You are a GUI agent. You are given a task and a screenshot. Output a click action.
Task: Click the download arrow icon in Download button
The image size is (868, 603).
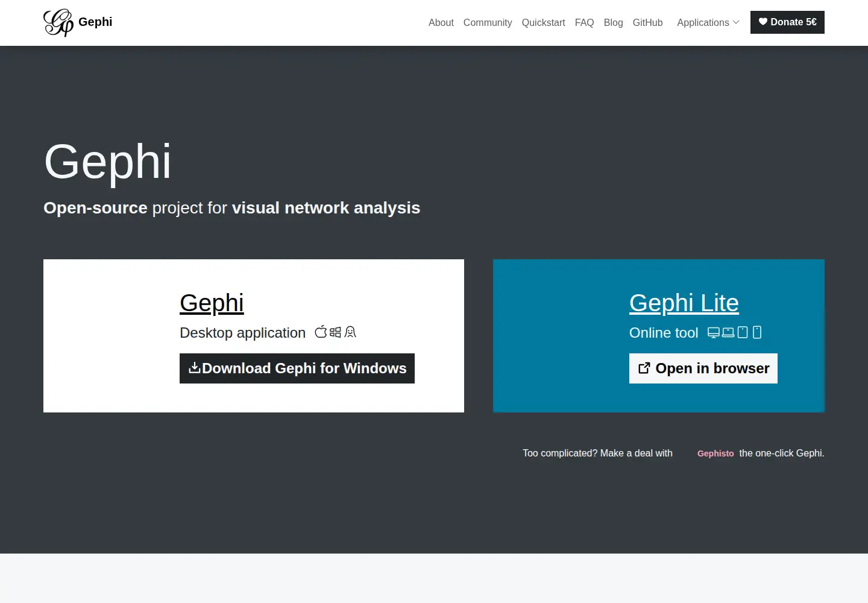(194, 368)
